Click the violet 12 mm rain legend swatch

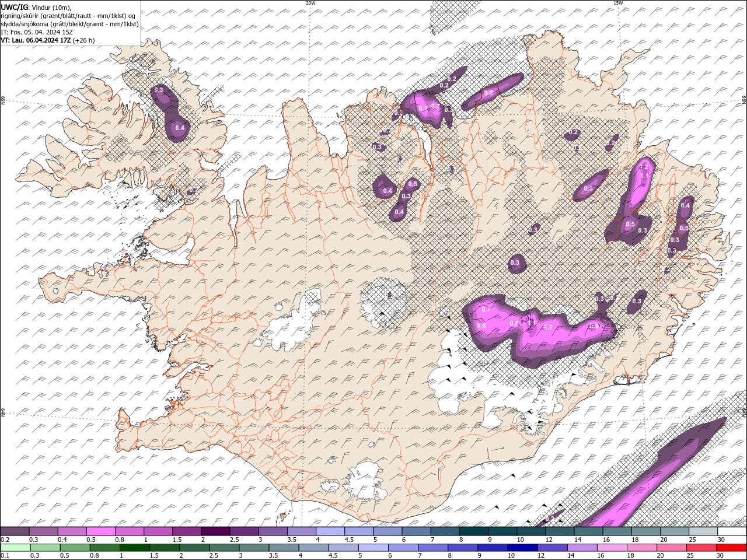coord(551,548)
